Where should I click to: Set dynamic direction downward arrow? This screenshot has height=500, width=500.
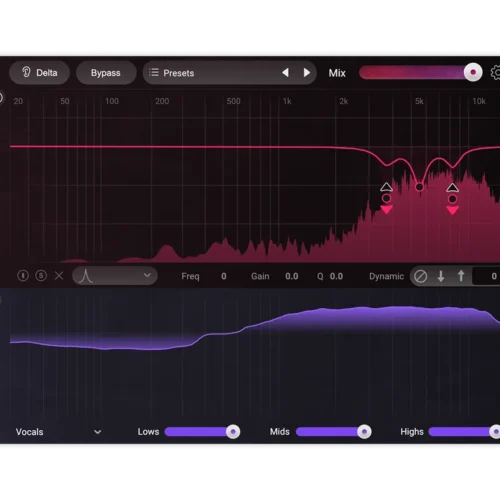pyautogui.click(x=441, y=276)
